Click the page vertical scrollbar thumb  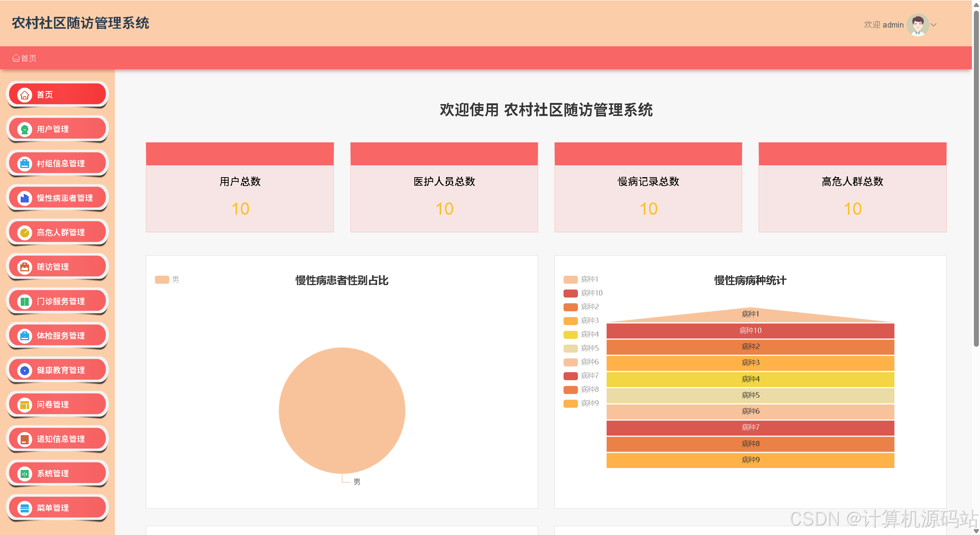tap(976, 178)
